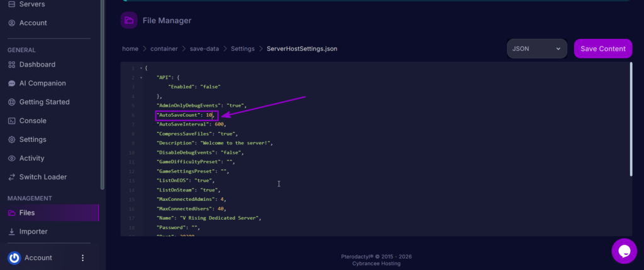
Task: Open the Importer menu item
Action: [33, 232]
